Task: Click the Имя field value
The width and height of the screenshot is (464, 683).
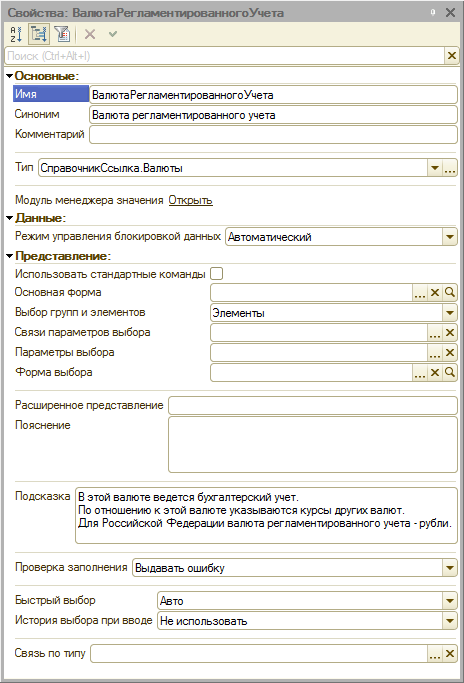Action: 273,95
